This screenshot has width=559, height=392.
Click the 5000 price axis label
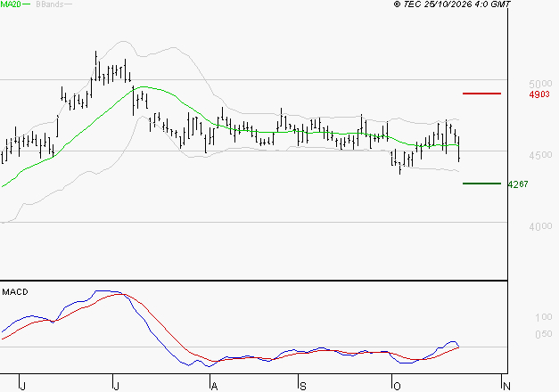[540, 84]
